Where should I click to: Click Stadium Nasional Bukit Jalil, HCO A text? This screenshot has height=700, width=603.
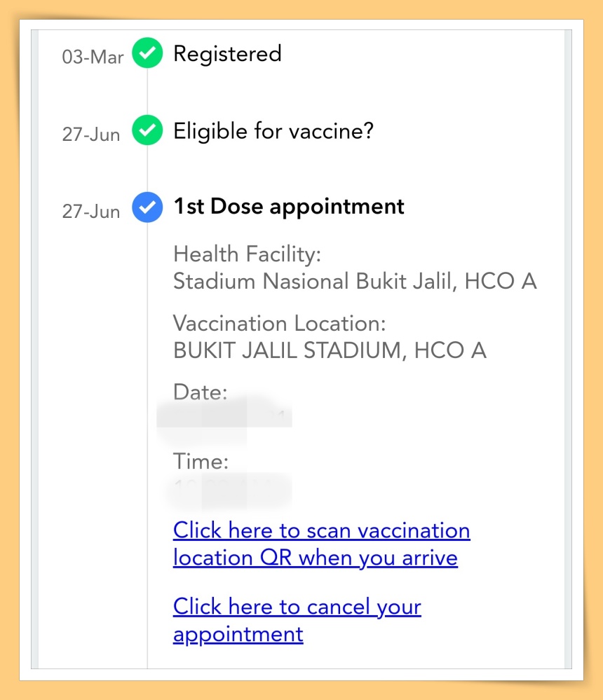[354, 281]
